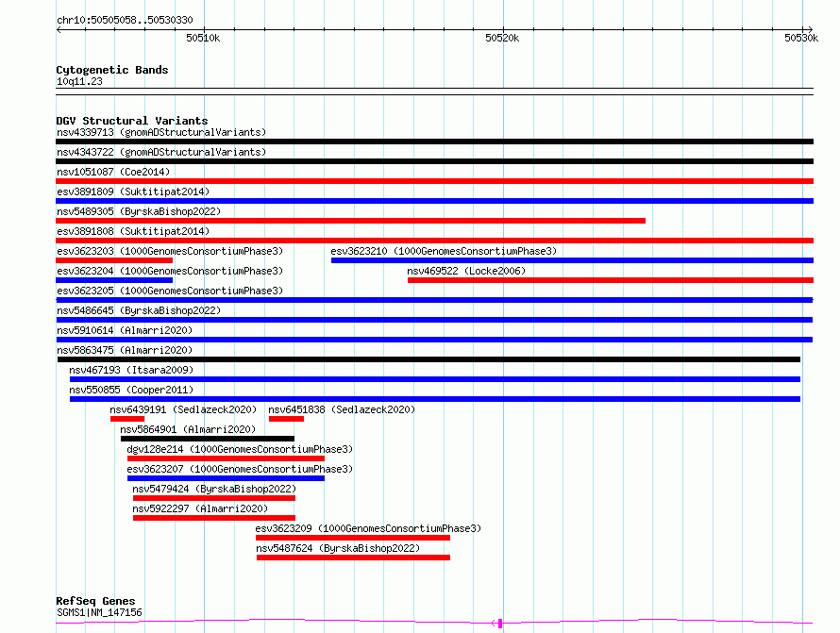This screenshot has height=633, width=840.
Task: Click the chr10:50505058..50530330 coordinate label
Action: 125,20
